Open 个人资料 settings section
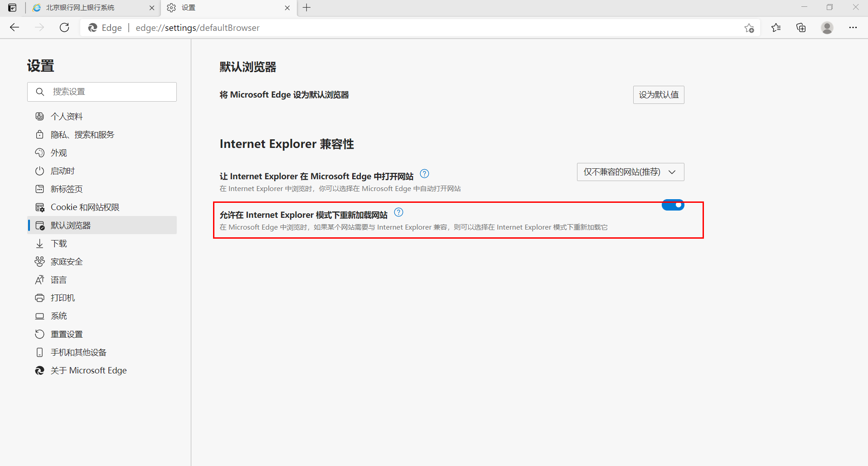Viewport: 868px width, 466px height. point(102,117)
